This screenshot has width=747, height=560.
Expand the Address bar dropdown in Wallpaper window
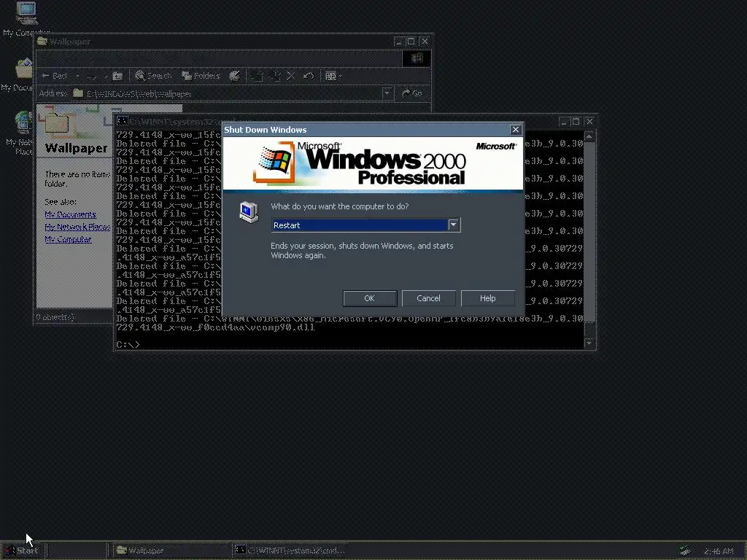[x=387, y=93]
